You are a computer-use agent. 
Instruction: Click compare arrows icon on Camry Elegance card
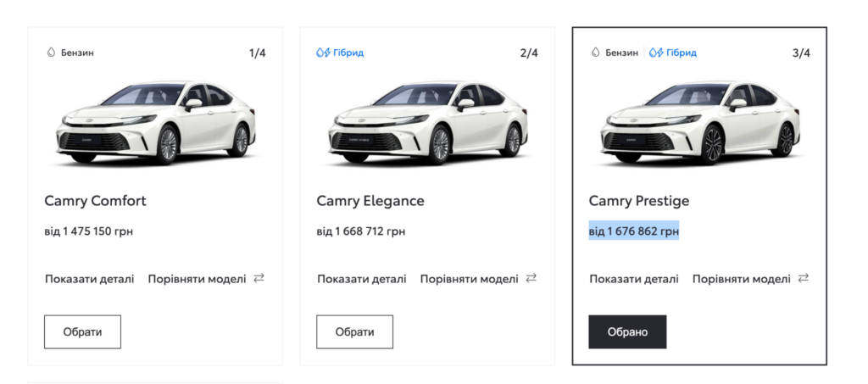[x=531, y=278]
